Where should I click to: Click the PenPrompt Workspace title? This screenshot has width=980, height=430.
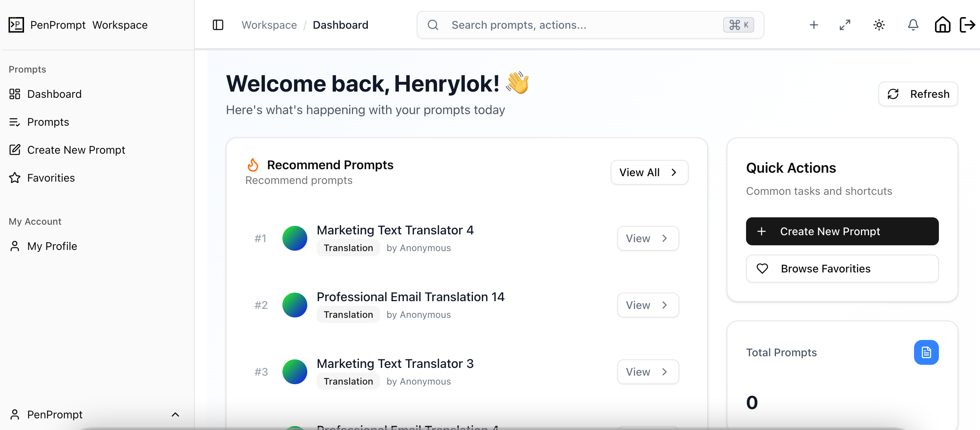pos(89,25)
